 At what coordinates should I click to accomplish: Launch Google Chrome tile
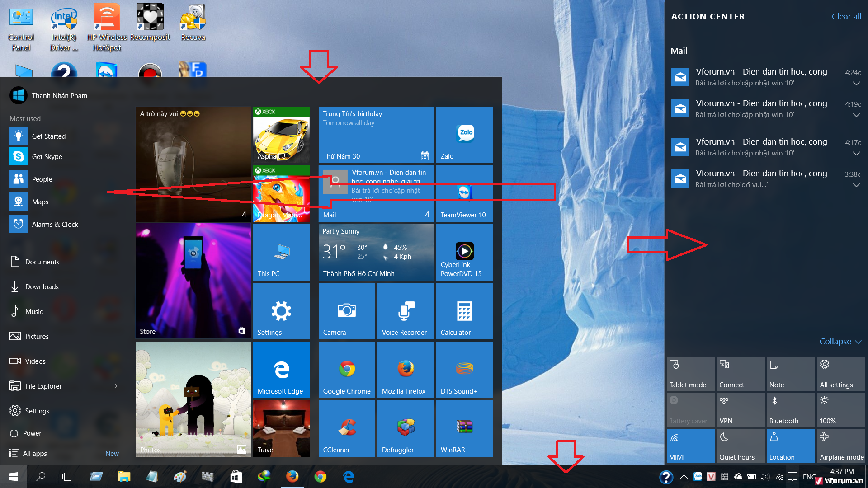(x=347, y=370)
